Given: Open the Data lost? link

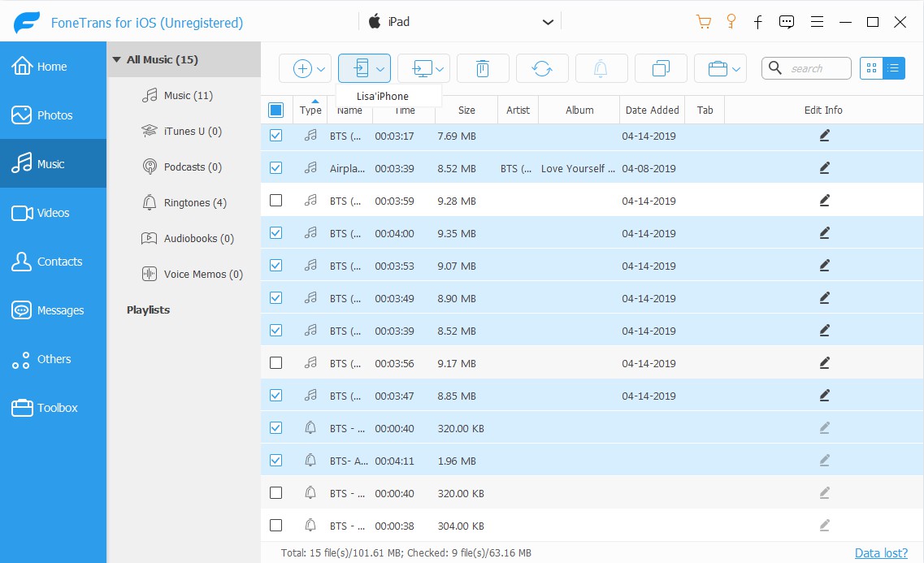Looking at the screenshot, I should tap(881, 553).
